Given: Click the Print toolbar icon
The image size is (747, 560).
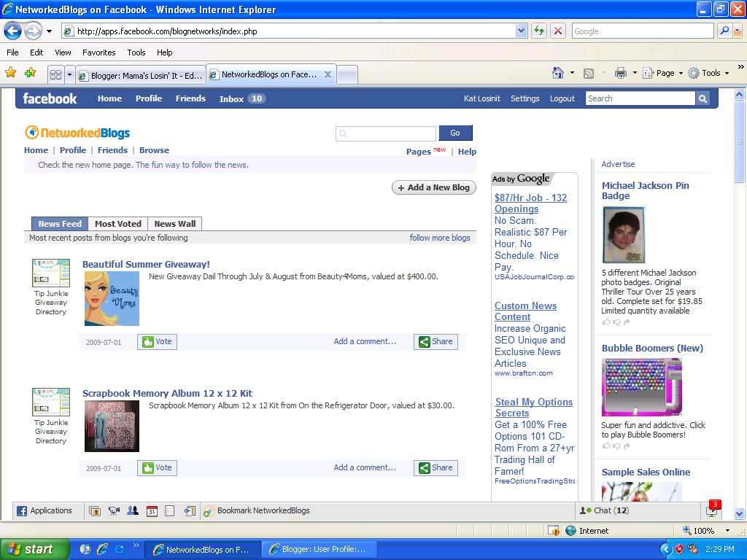Looking at the screenshot, I should point(620,73).
